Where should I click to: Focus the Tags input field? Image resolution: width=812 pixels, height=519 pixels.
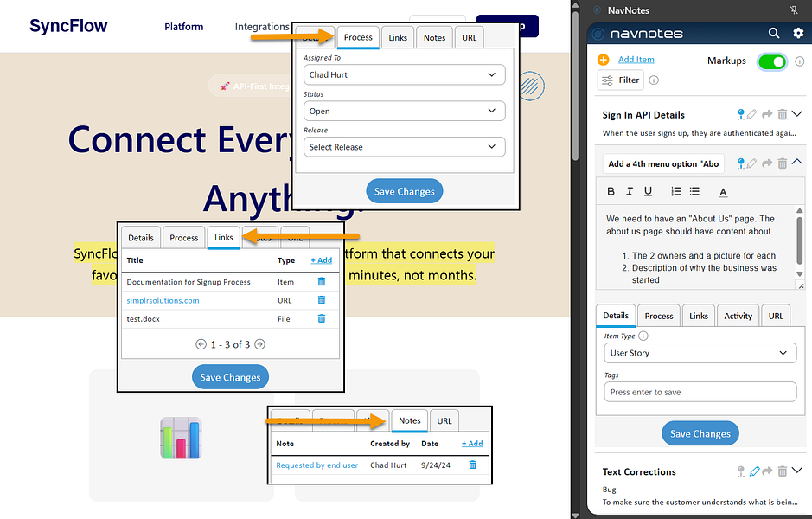pos(700,392)
